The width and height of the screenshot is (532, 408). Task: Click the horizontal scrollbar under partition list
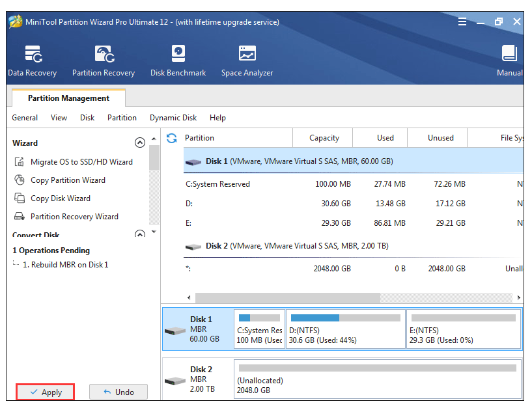pos(287,297)
